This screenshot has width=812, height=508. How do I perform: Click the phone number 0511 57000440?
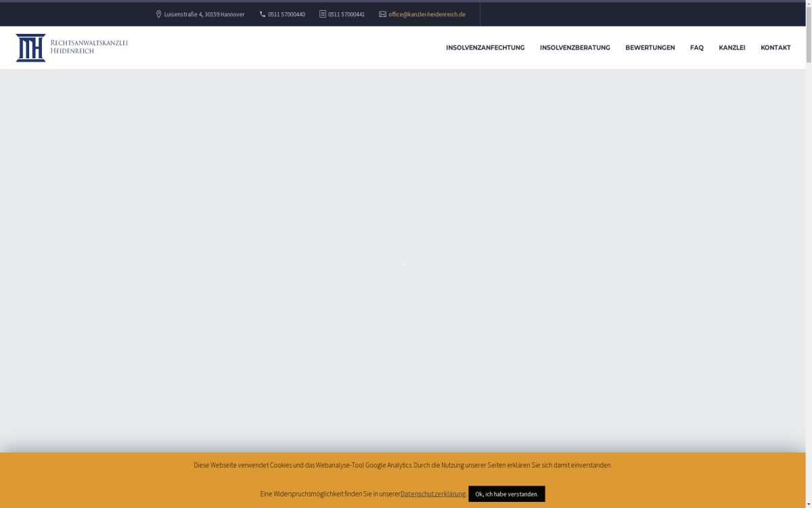(286, 14)
